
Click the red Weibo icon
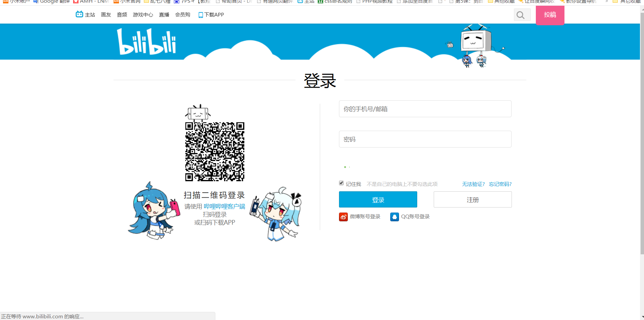343,217
